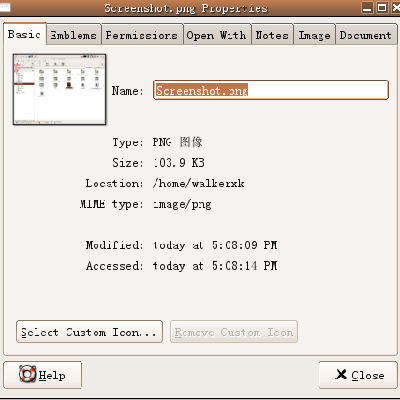The image size is (400, 400).
Task: Click the 'Location:' label
Action: click(114, 183)
